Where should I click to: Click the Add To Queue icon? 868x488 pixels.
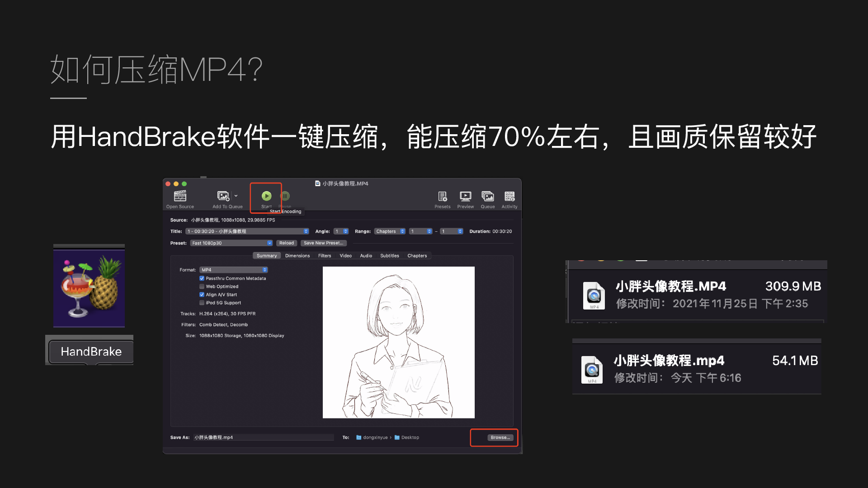[223, 196]
